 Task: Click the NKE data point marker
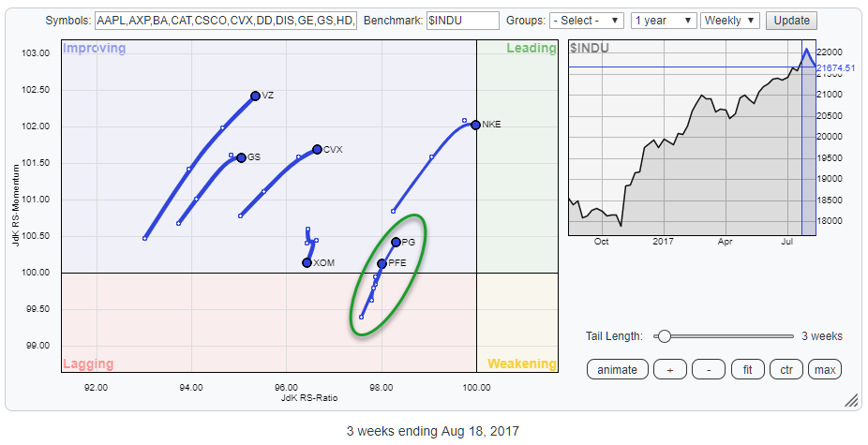coord(475,126)
